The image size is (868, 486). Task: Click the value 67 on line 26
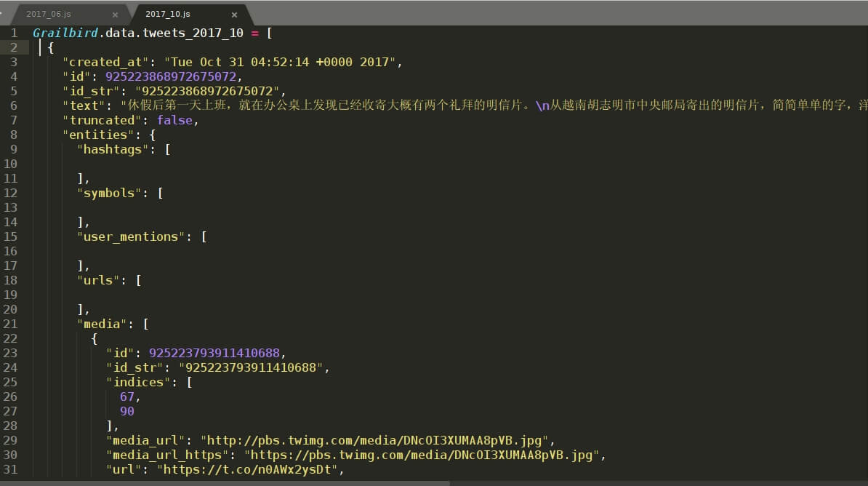click(126, 397)
